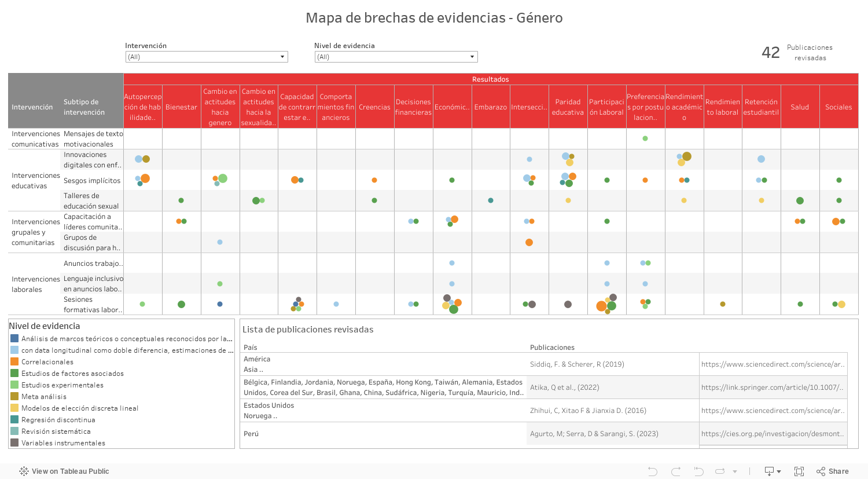Click the Estudios experimentales legend entry
868x479 pixels.
tap(62, 385)
